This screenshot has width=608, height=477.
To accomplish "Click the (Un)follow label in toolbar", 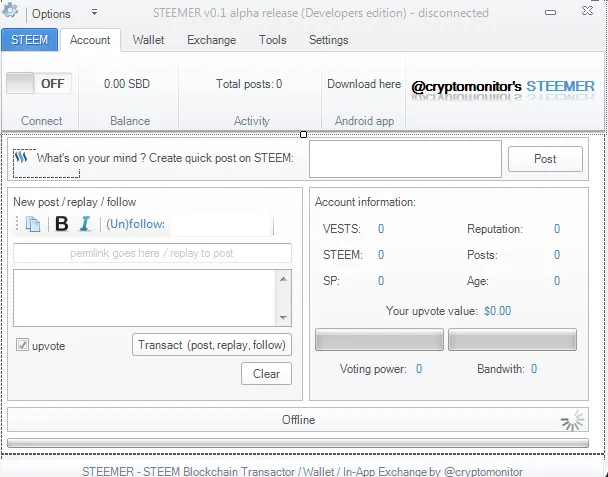I will pyautogui.click(x=135, y=224).
